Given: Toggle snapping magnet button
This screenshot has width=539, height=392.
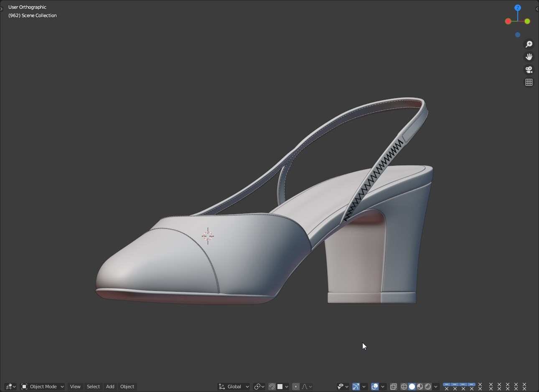Looking at the screenshot, I should (272, 387).
